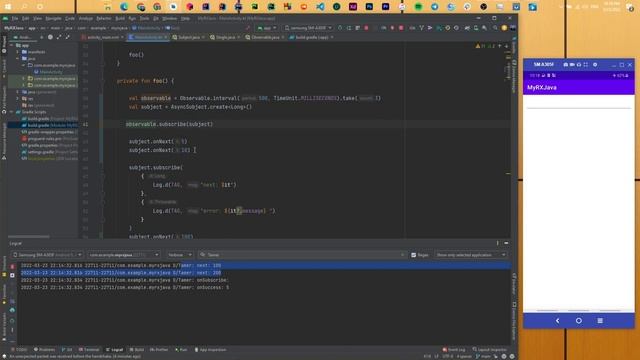This screenshot has width=640, height=360.
Task: Switch to the Subject.java editor tab
Action: 189,37
